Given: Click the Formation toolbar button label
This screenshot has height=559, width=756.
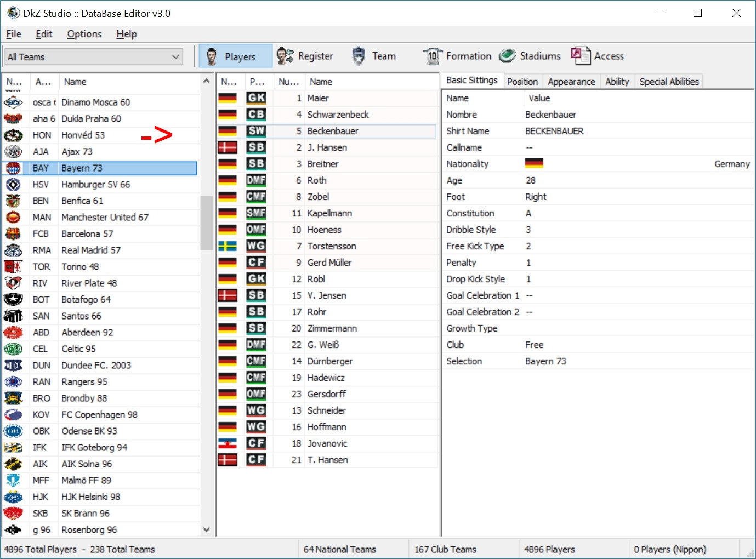Looking at the screenshot, I should tap(469, 56).
